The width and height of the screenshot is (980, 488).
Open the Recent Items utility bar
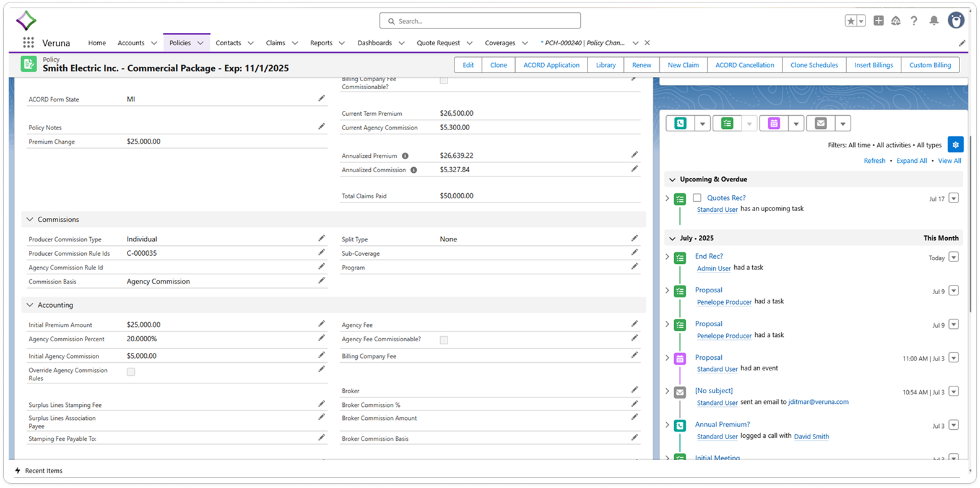(x=38, y=471)
